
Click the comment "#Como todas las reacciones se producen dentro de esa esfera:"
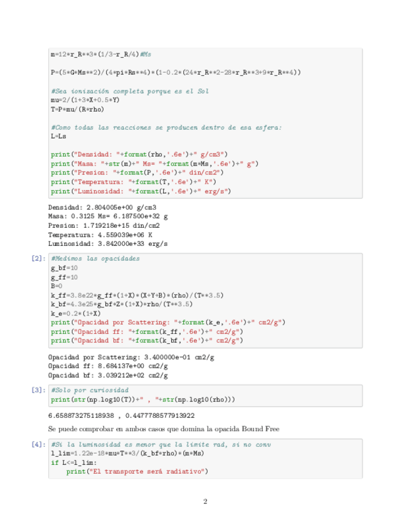coord(166,127)
